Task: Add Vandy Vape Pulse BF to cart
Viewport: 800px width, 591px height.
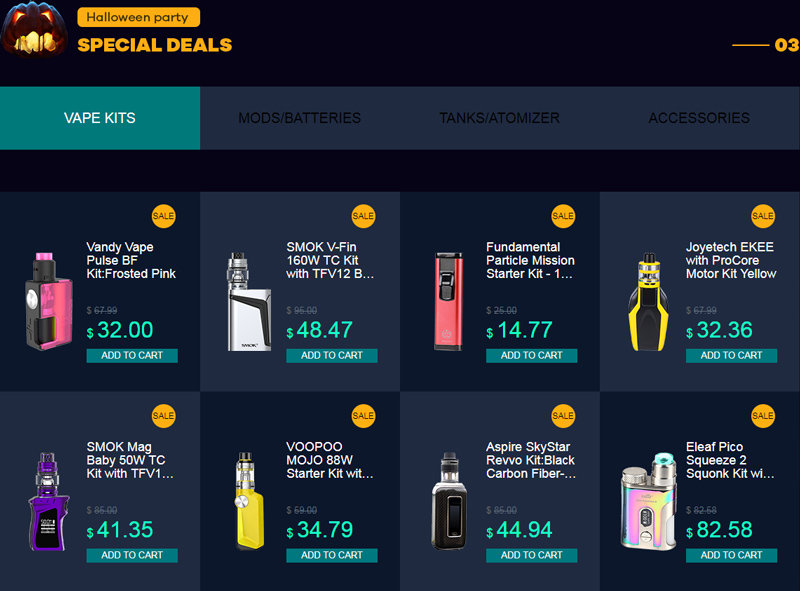Action: click(132, 355)
